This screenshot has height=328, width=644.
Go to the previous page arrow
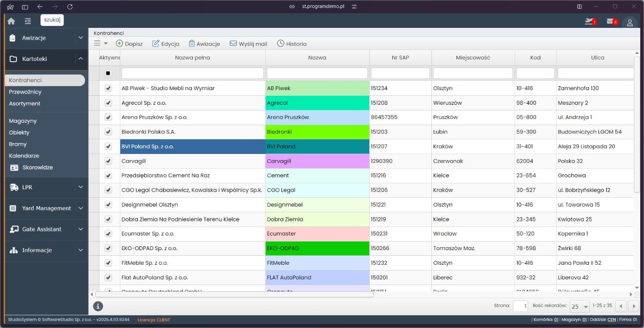point(621,306)
